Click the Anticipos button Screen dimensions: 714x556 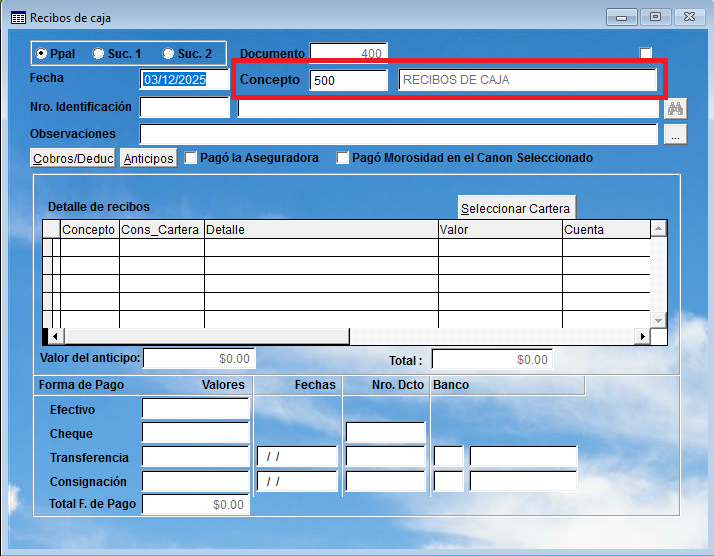148,158
